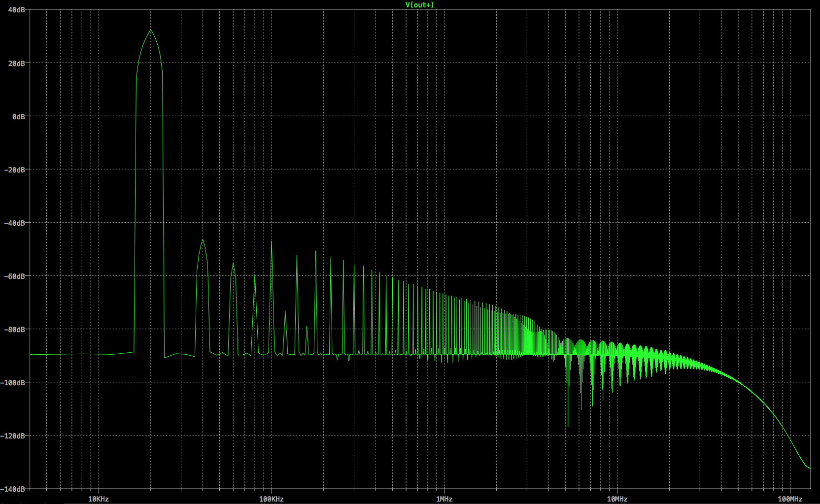
Task: Click the tip of the tallest fundamental peak
Action: click(151, 30)
